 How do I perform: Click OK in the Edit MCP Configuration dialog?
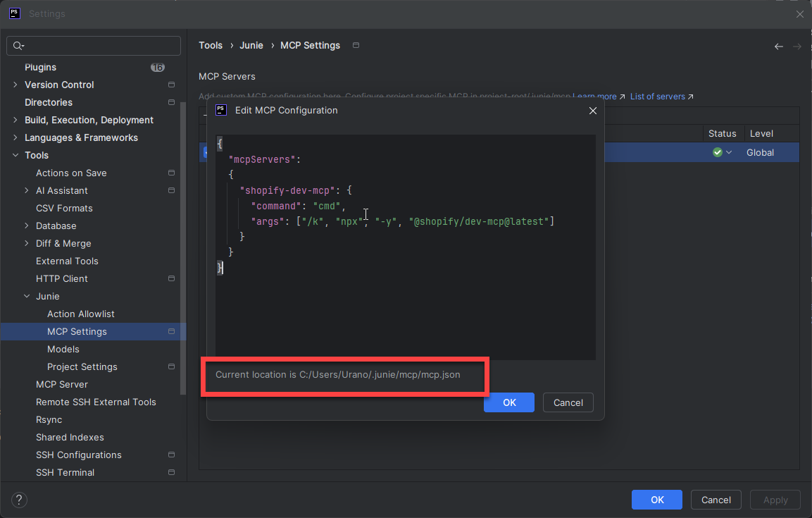tap(509, 402)
